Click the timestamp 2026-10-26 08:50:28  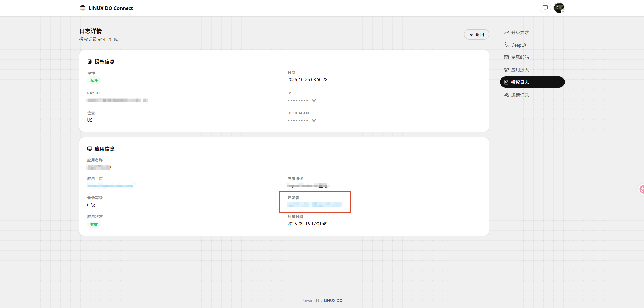(307, 79)
